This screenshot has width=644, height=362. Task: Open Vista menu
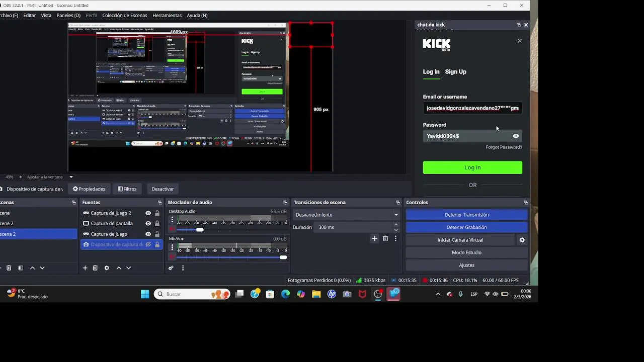tap(46, 16)
